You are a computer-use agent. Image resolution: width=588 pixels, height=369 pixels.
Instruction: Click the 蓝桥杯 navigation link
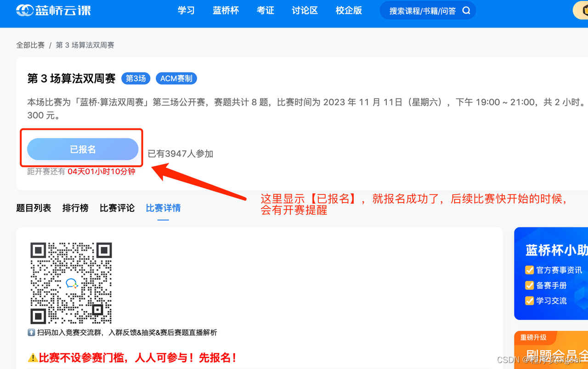(226, 10)
